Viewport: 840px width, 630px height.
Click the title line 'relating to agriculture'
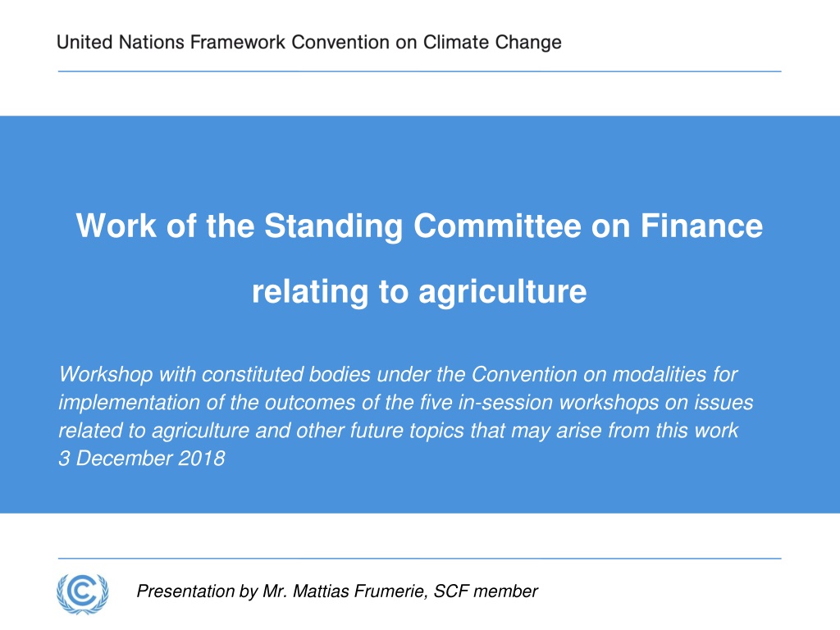point(419,291)
